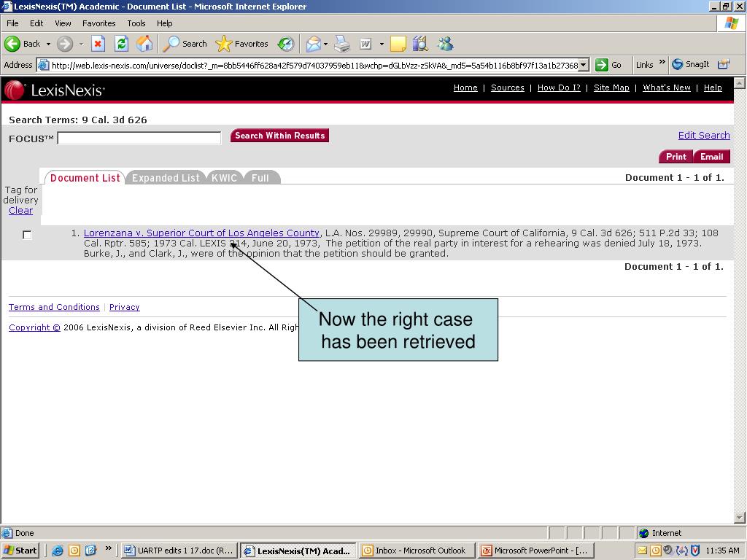Click the Print printer icon in toolbar
This screenshot has width=747, height=560.
pos(342,44)
